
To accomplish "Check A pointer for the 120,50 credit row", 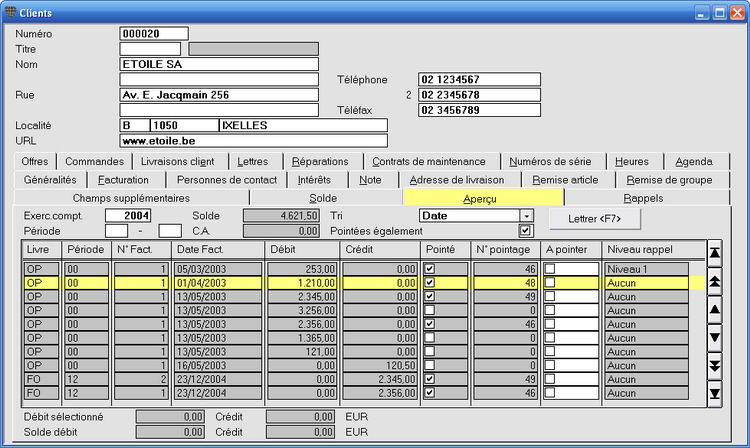I will [x=550, y=365].
